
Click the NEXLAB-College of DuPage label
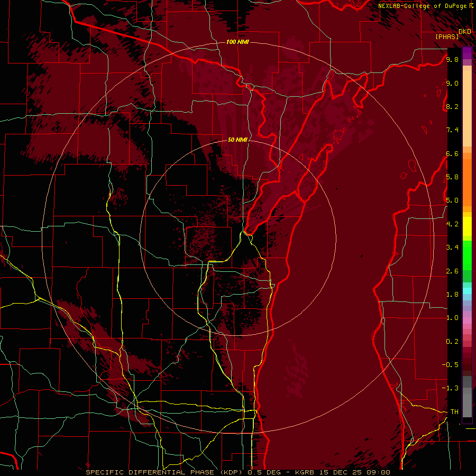[422, 6]
